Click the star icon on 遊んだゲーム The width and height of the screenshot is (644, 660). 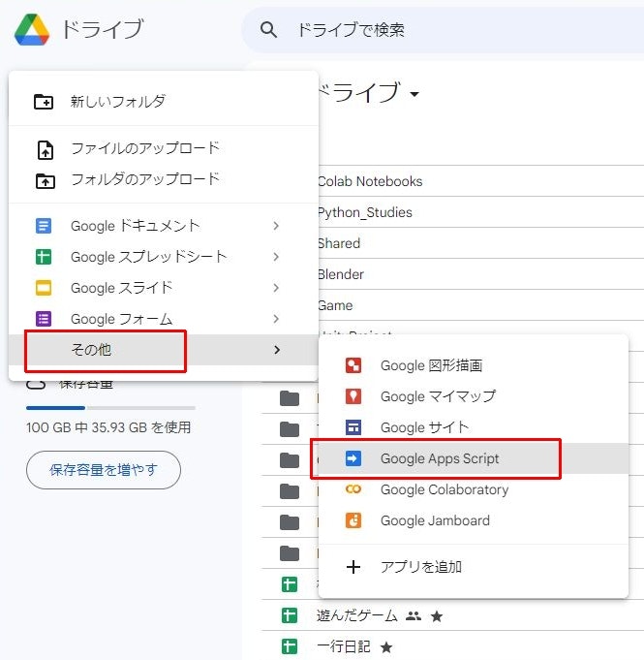[x=437, y=616]
